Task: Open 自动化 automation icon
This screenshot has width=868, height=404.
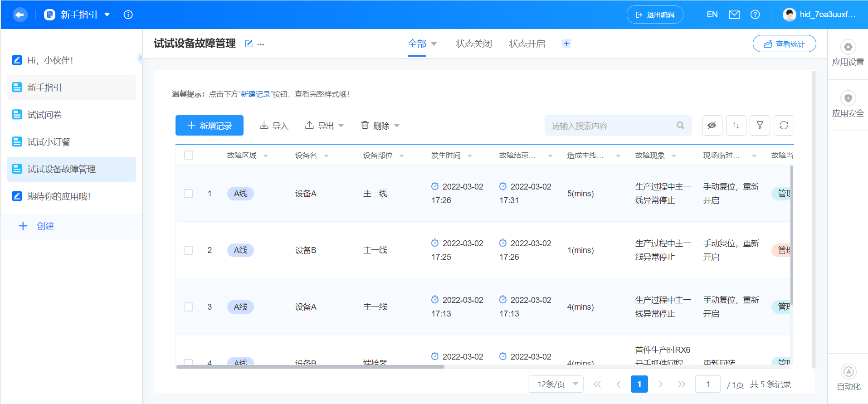Action: 848,372
